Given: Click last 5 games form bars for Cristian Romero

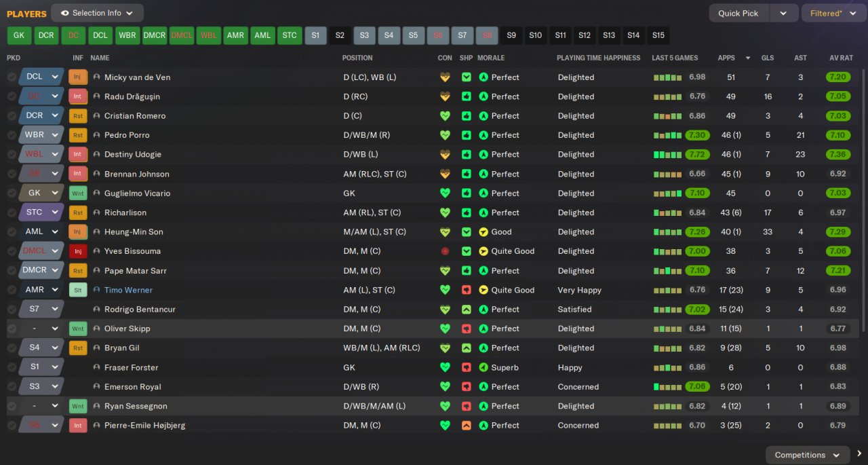Looking at the screenshot, I should tap(668, 116).
